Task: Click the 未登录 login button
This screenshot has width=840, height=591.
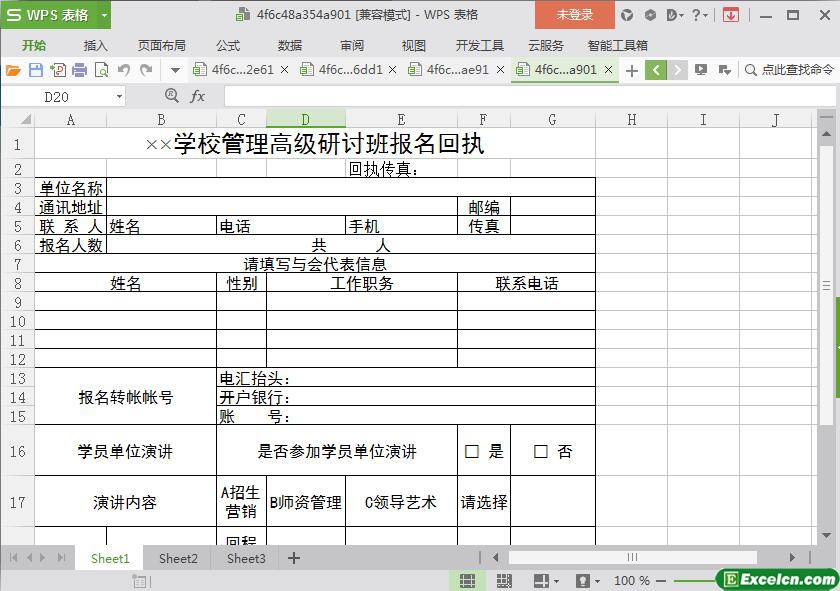Action: (575, 15)
